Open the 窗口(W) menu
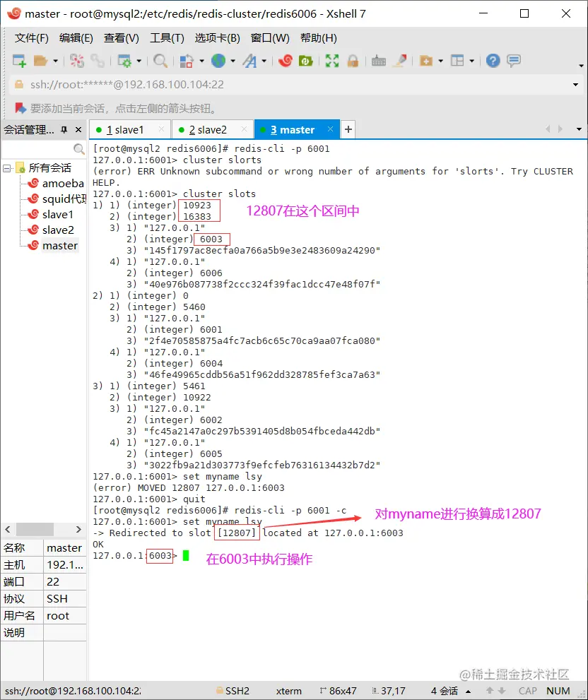The image size is (588, 700). (270, 38)
